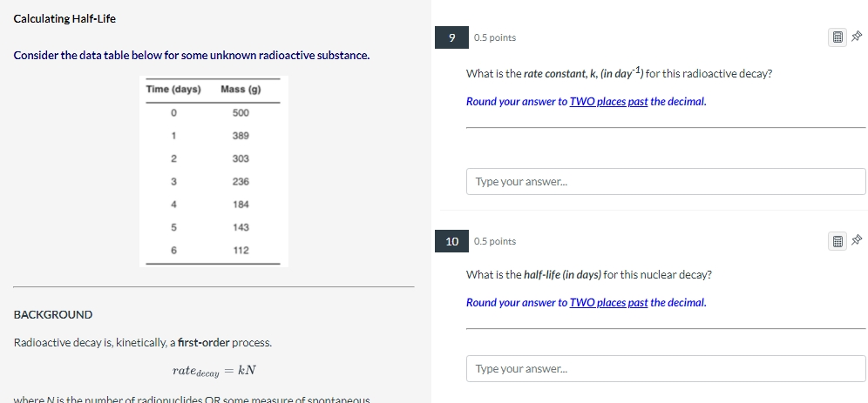Click mass value 500 in table
Viewport: 868px width, 403px height.
(x=241, y=113)
